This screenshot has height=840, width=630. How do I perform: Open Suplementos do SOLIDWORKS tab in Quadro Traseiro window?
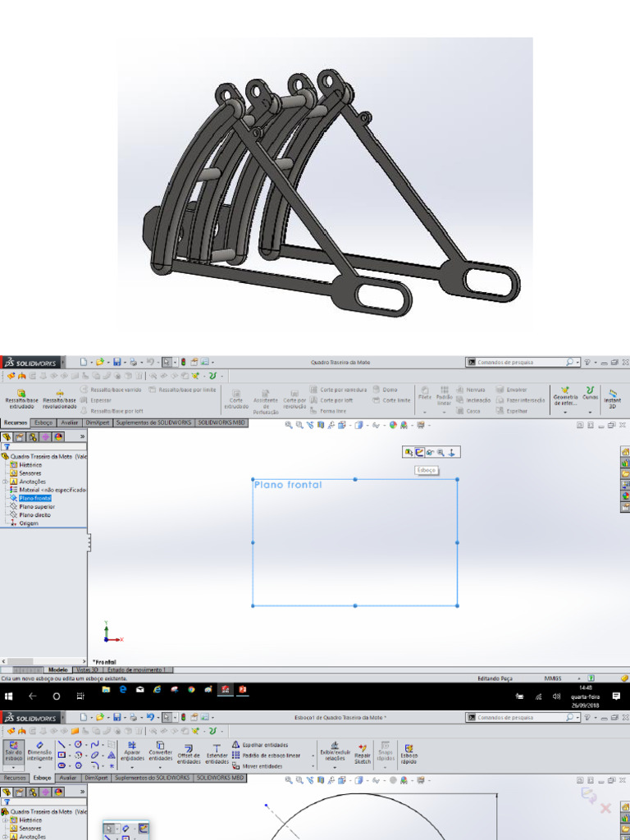tap(153, 422)
